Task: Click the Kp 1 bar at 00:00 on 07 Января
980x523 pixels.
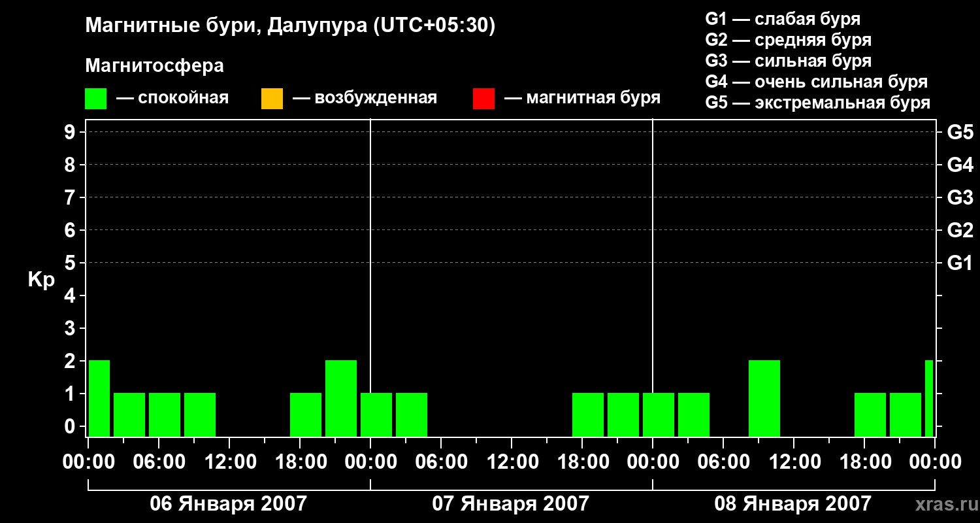Action: coord(376,414)
